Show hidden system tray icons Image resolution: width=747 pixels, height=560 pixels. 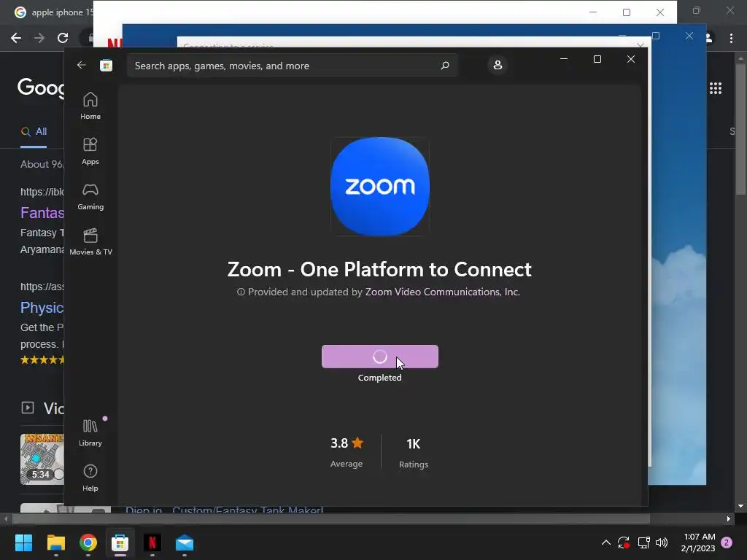tap(606, 542)
